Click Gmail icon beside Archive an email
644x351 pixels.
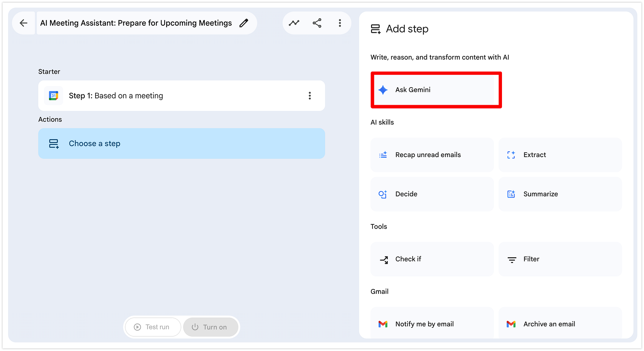point(511,324)
